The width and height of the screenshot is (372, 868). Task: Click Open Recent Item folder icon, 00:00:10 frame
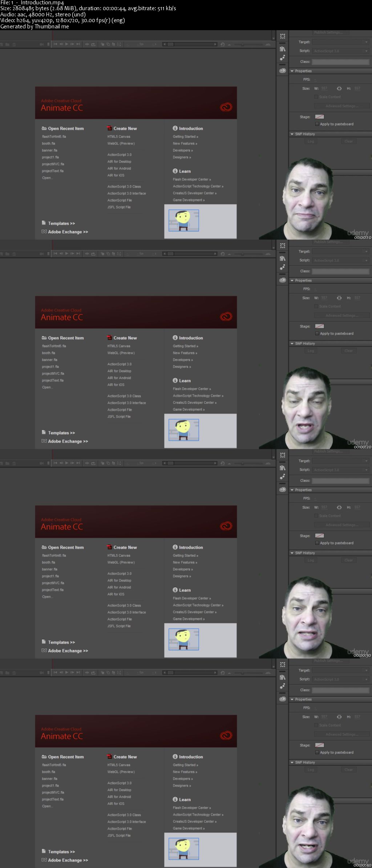(44, 128)
